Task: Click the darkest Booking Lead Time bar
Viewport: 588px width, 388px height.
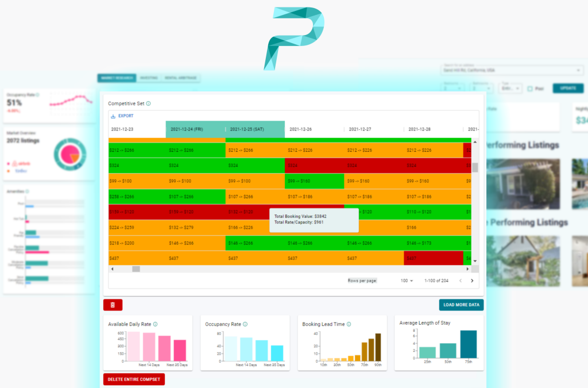Action: click(378, 347)
